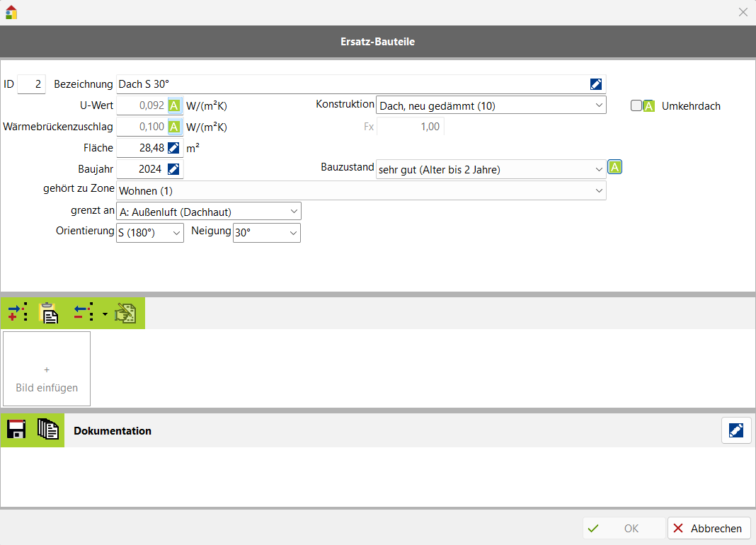
Task: Toggle the automatic A button for Wärmebrückenzuschlag
Action: (174, 127)
